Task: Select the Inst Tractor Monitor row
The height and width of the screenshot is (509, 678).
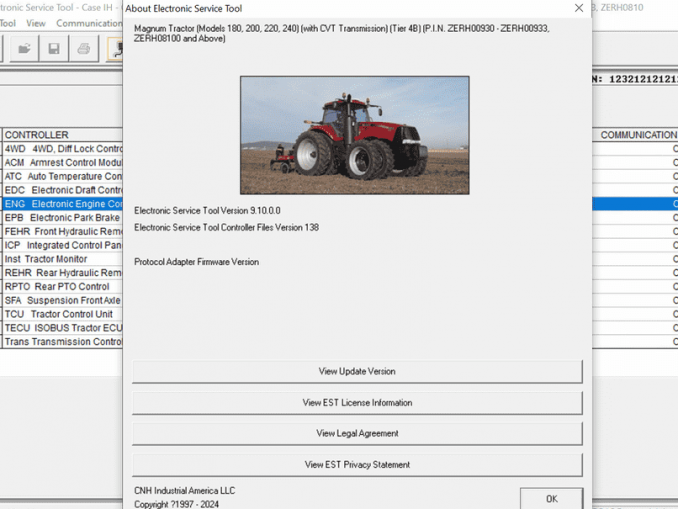Action: point(63,259)
